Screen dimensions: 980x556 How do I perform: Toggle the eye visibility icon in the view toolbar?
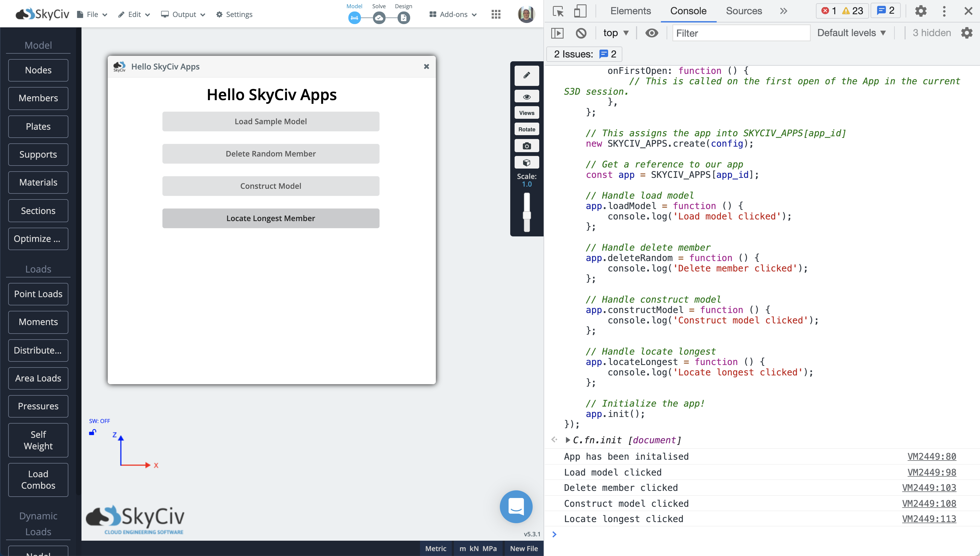527,97
